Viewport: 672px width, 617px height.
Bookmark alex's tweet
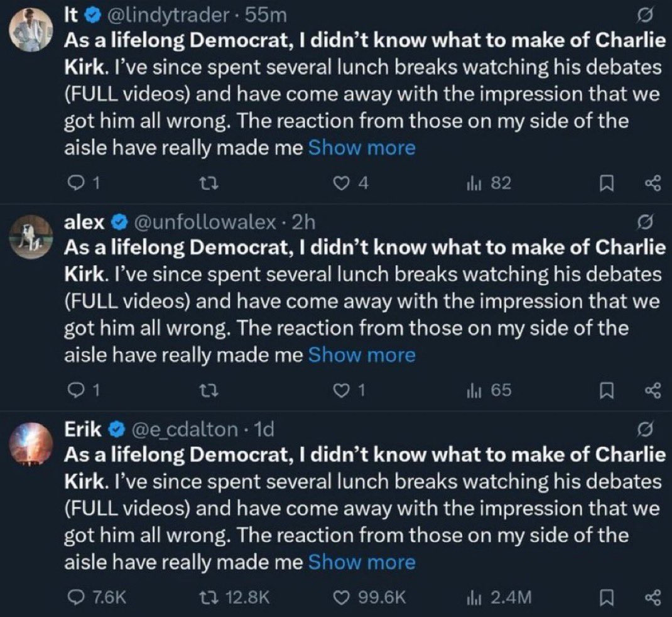607,391
